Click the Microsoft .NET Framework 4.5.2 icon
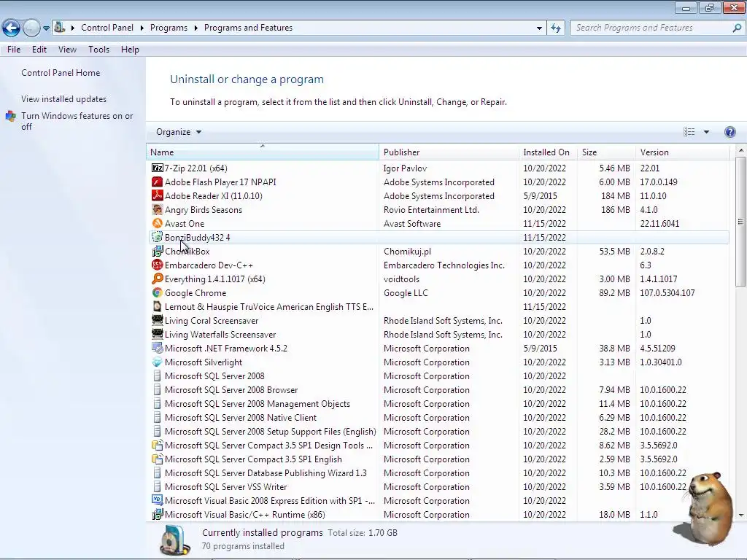Screen dimensions: 747x560 coord(158,348)
